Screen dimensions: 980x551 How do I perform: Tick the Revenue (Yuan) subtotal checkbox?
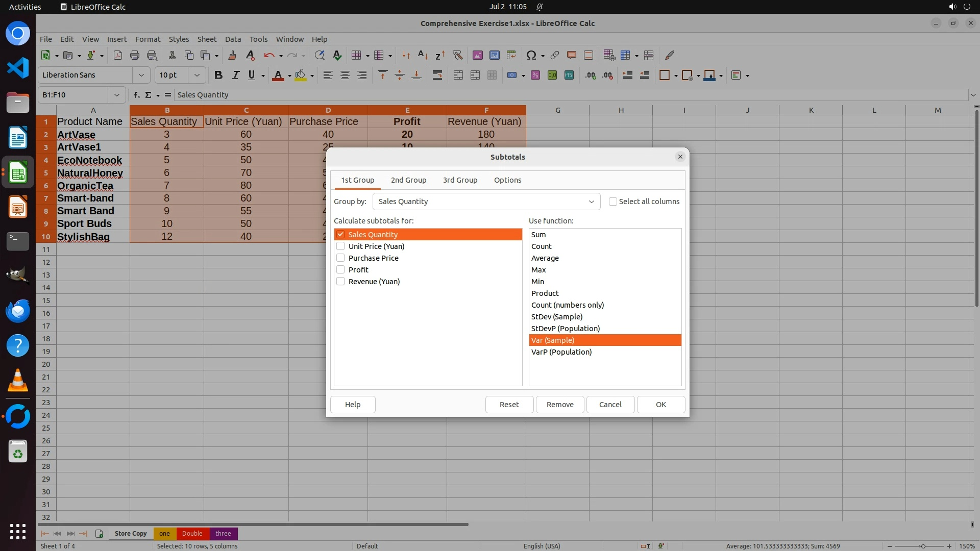[340, 282]
